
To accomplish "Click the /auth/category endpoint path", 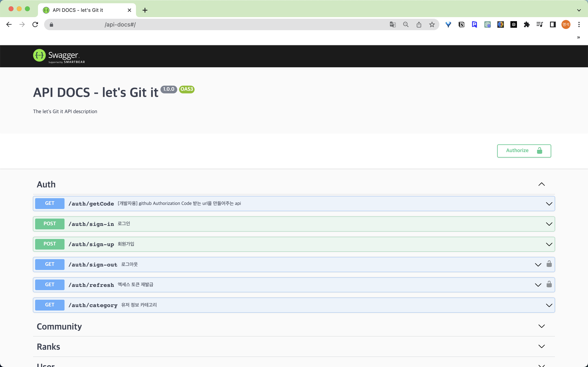I will point(93,305).
